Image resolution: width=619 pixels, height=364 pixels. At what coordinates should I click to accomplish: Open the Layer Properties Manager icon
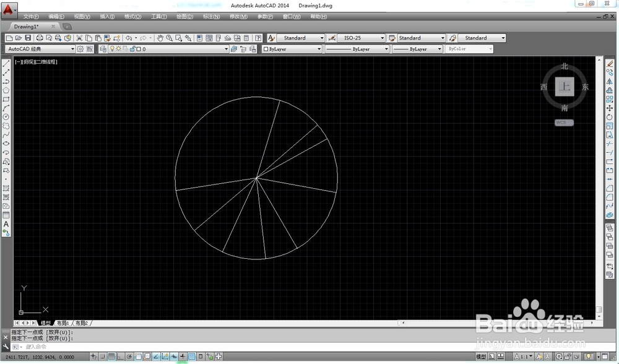click(103, 49)
